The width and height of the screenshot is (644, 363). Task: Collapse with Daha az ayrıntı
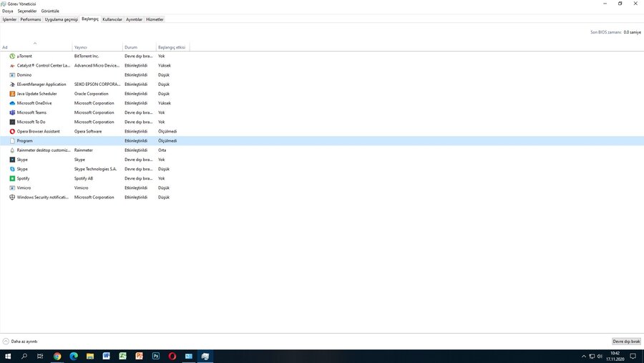click(x=20, y=342)
